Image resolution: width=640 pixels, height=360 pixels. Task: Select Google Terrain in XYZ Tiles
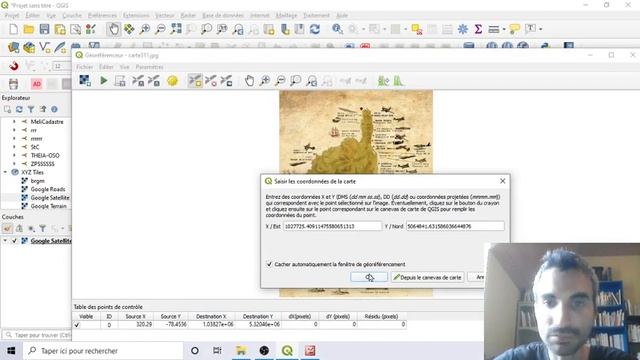tap(49, 206)
